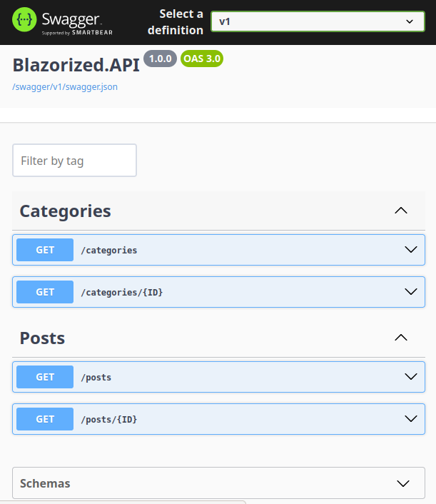
Task: Select the /posts/{ID} endpoint path
Action: click(109, 419)
